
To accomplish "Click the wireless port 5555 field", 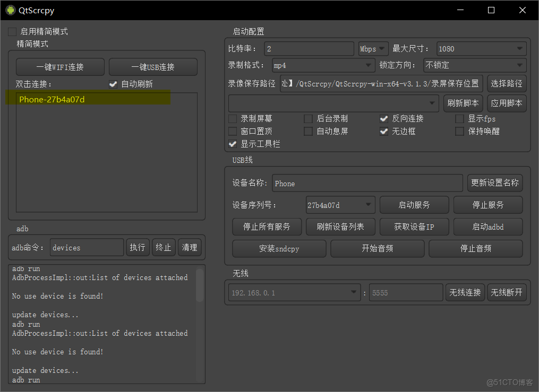I will [x=406, y=293].
